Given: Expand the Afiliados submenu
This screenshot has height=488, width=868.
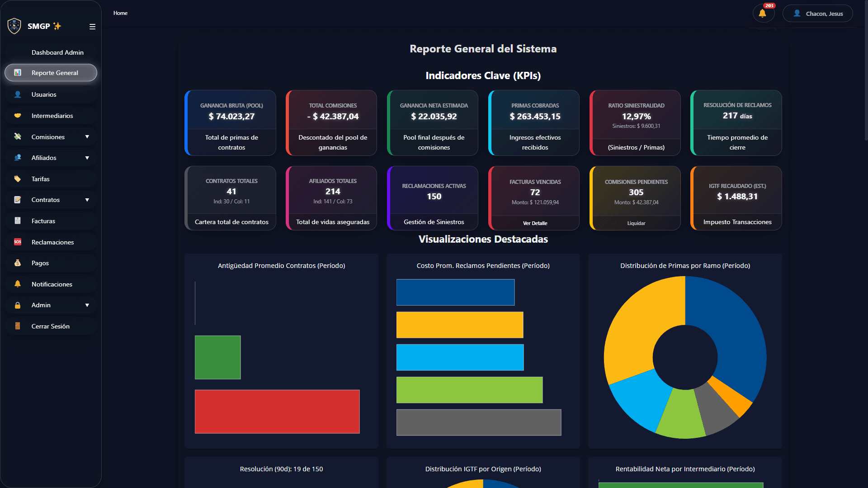Looking at the screenshot, I should coord(88,158).
